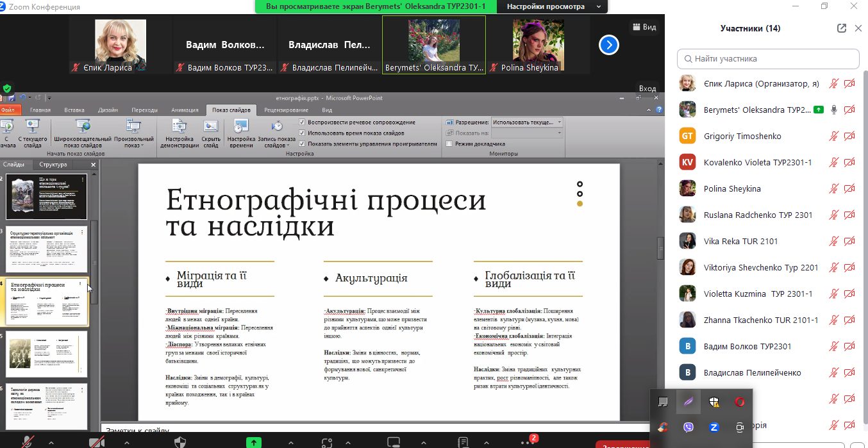Click the blue Zoom tray icon
The width and height of the screenshot is (868, 448).
(714, 427)
